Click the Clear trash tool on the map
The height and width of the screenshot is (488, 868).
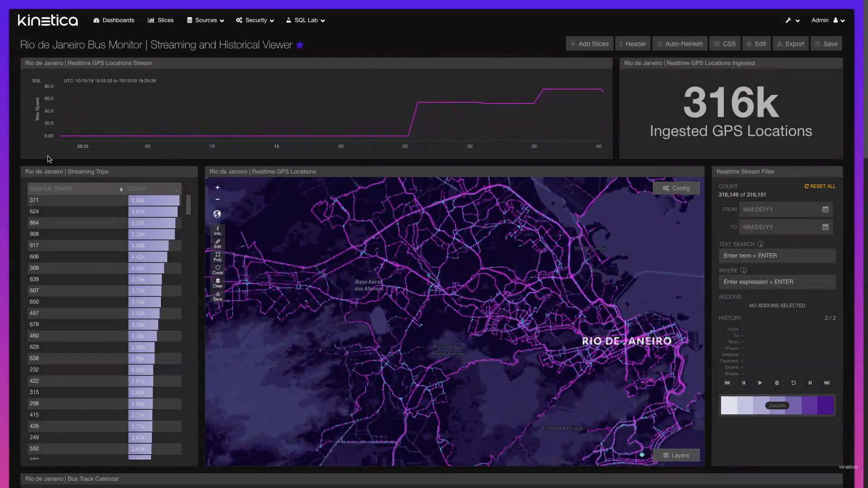tap(217, 283)
